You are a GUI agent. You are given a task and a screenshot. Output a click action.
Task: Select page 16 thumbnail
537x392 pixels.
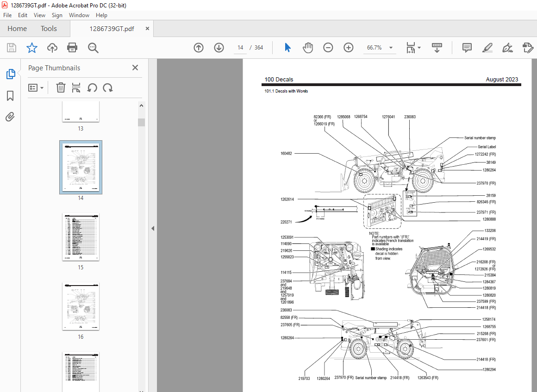point(81,306)
